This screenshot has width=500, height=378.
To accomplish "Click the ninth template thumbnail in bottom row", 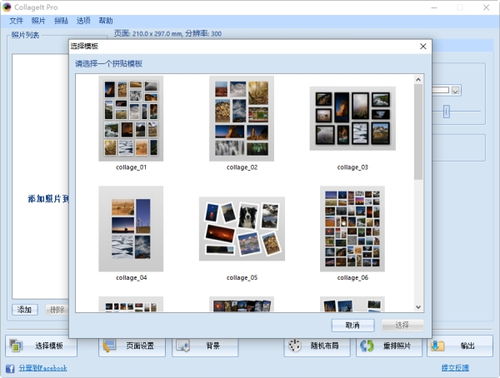I will [x=352, y=304].
